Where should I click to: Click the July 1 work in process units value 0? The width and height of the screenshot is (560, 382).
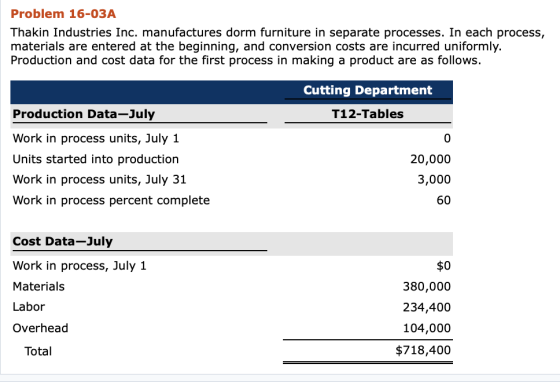(447, 139)
